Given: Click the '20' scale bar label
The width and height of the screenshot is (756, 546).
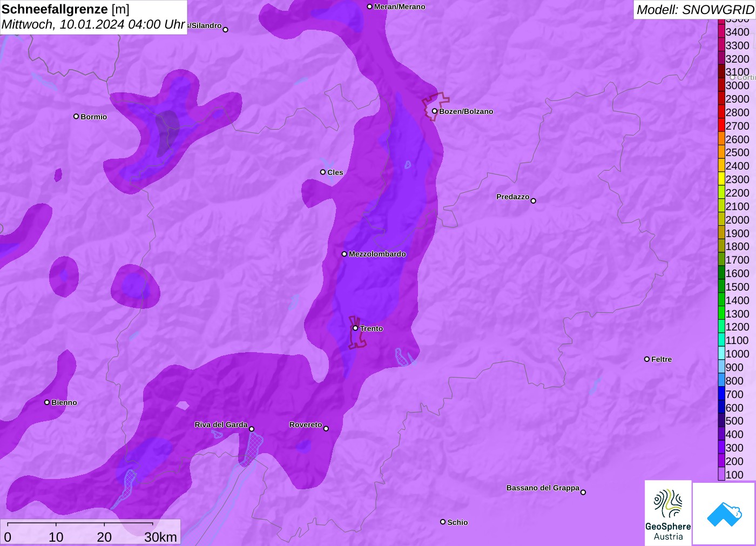Looking at the screenshot, I should (x=104, y=537).
